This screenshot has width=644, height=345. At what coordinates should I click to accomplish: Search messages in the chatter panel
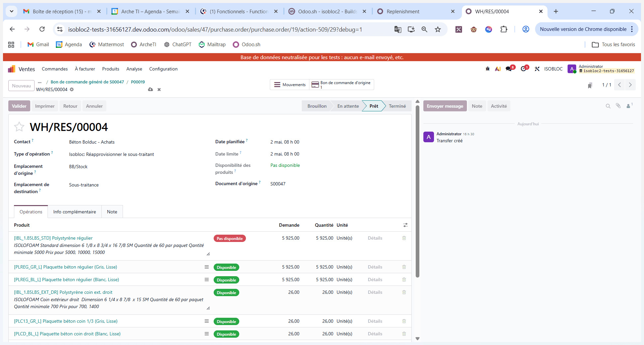click(x=608, y=106)
